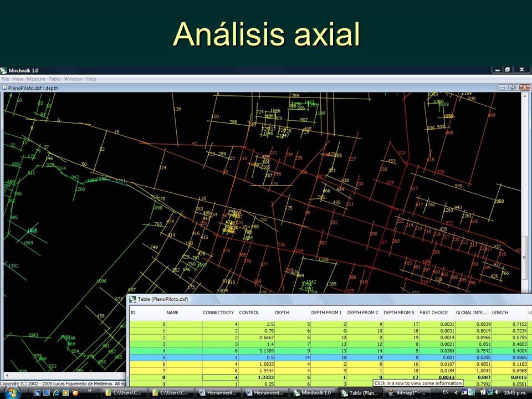Sort table by CONTROL column header
Screen dimensions: 532x399
pos(256,313)
